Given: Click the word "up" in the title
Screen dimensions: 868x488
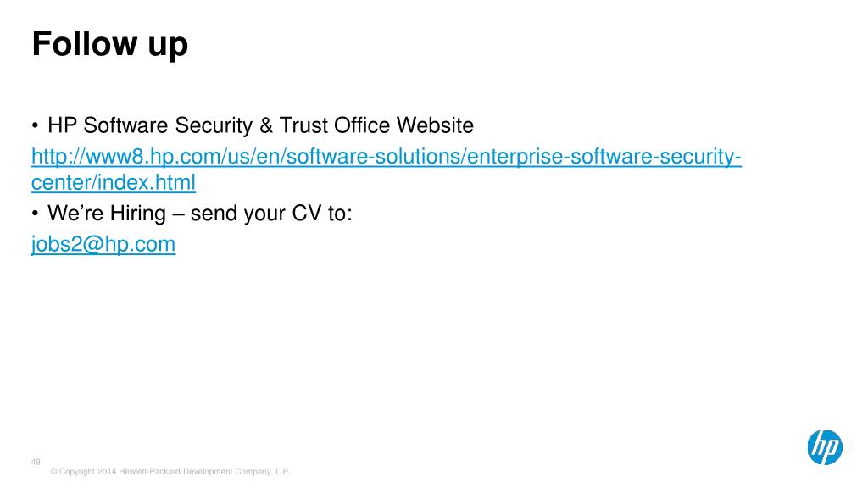Looking at the screenshot, I should (x=168, y=46).
